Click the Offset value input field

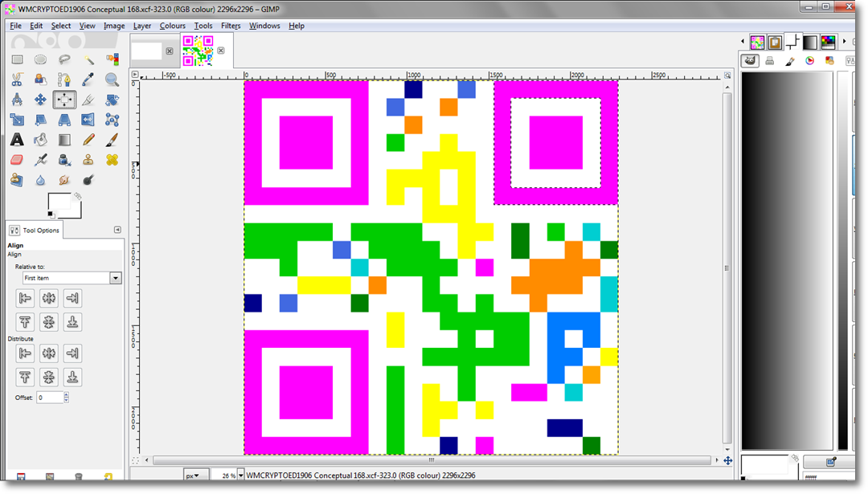click(x=50, y=398)
